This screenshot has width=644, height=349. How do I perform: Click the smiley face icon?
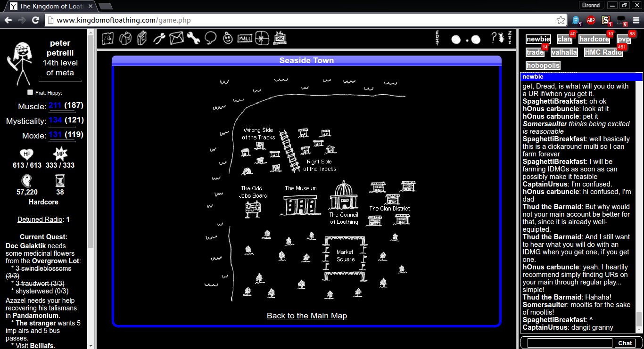coord(228,38)
